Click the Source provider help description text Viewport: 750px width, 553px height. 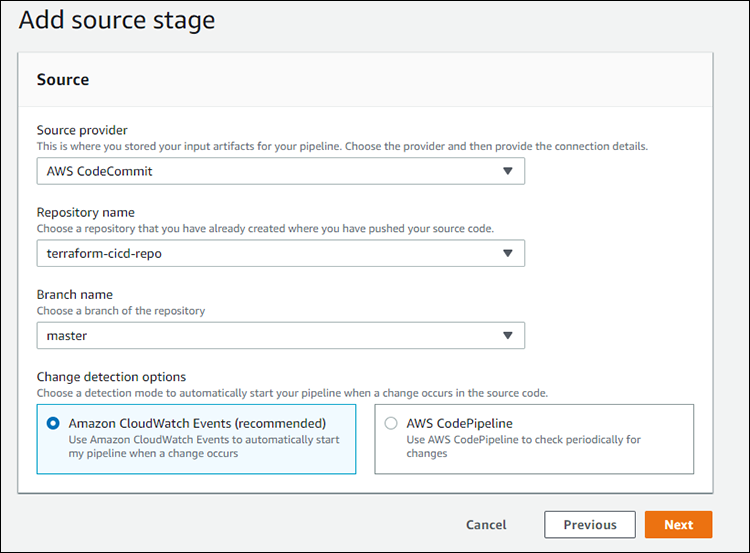click(x=342, y=146)
